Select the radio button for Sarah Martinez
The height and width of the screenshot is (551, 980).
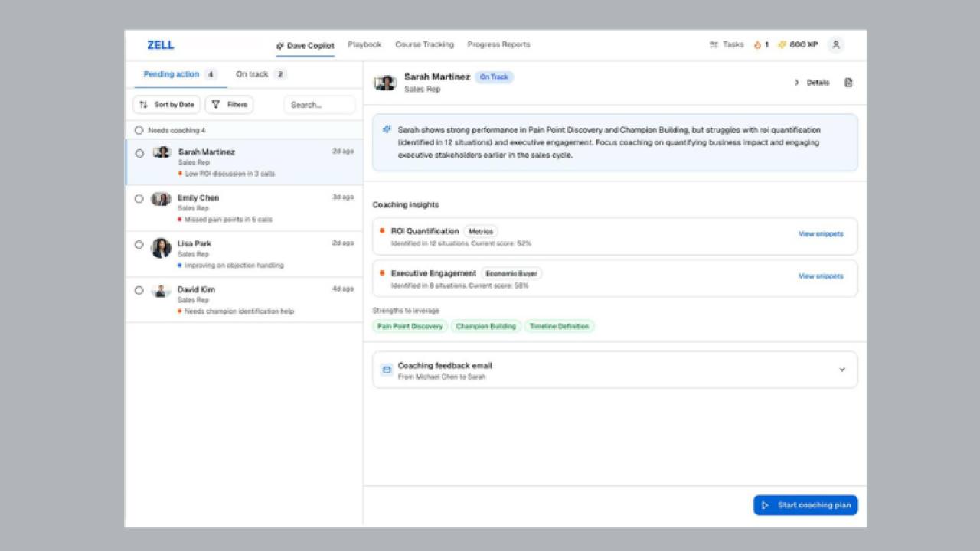[139, 153]
